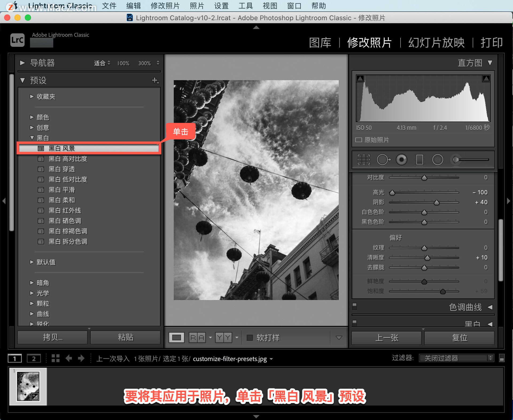Select the Red Eye Correction tool
This screenshot has height=420, width=513.
(401, 160)
